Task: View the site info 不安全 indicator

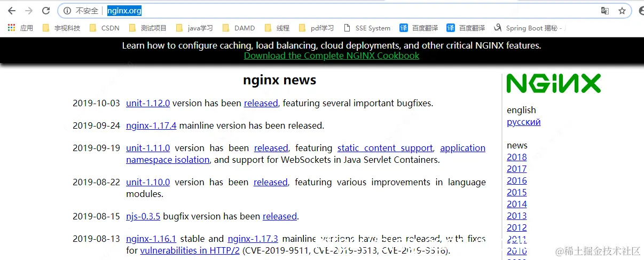Action: coord(81,11)
